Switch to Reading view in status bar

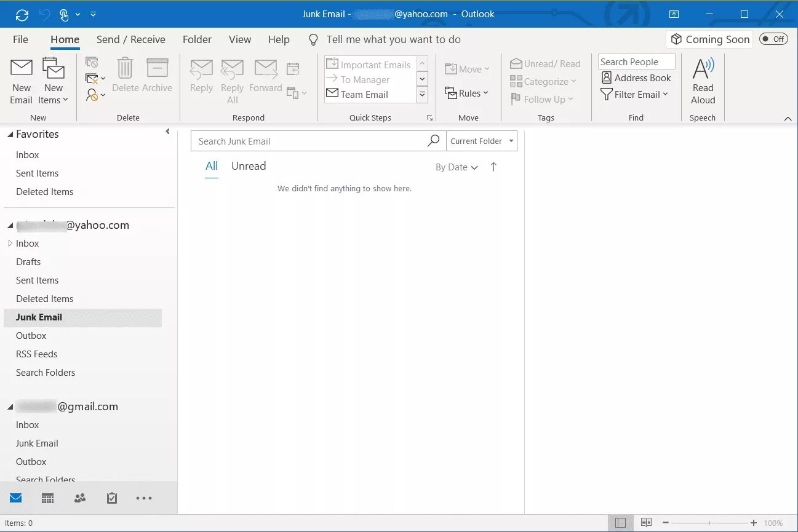pyautogui.click(x=646, y=523)
